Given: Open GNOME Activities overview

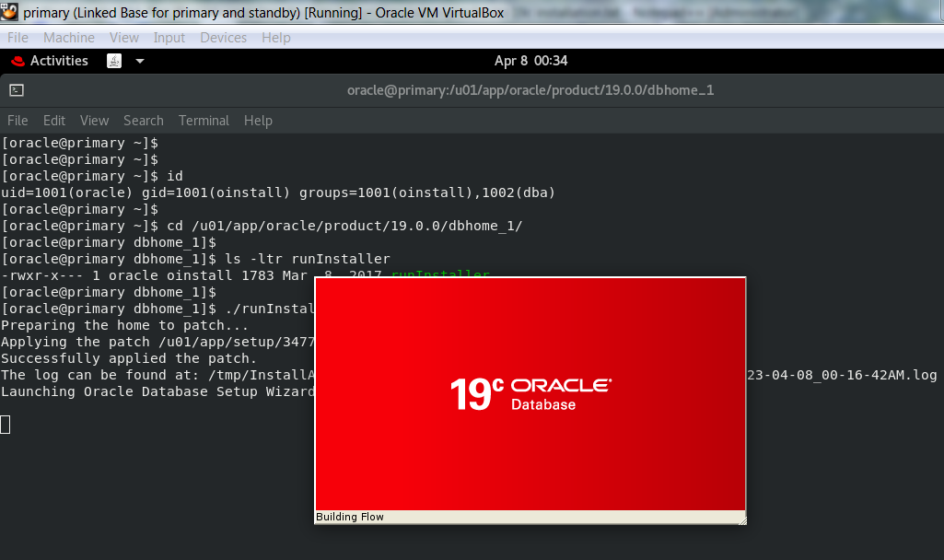Looking at the screenshot, I should coord(59,61).
